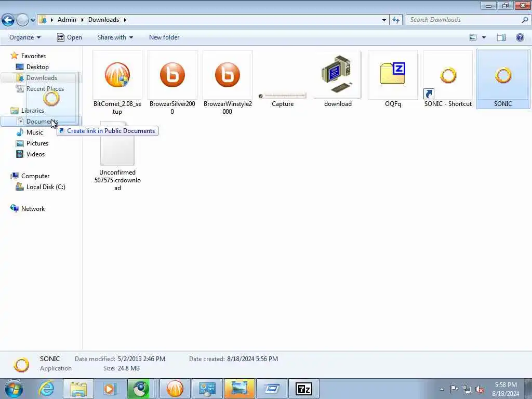Open Recent Places in the navigation pane
The image size is (532, 399).
[45, 88]
